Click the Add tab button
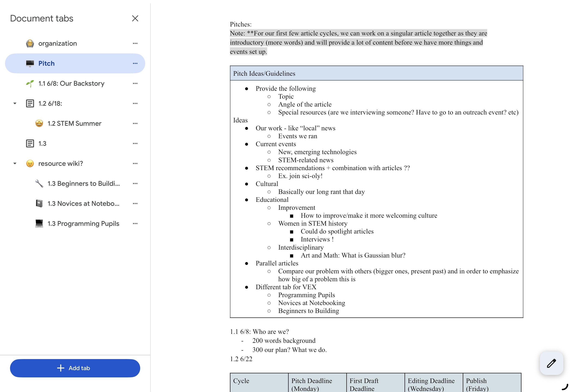The width and height of the screenshot is (570, 392). pos(75,368)
